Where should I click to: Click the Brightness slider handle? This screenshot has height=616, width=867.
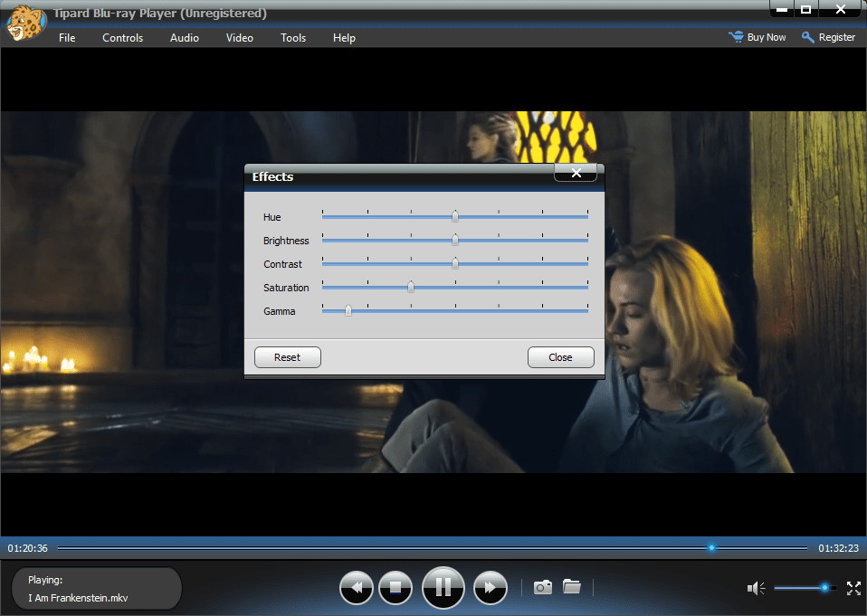click(x=455, y=240)
